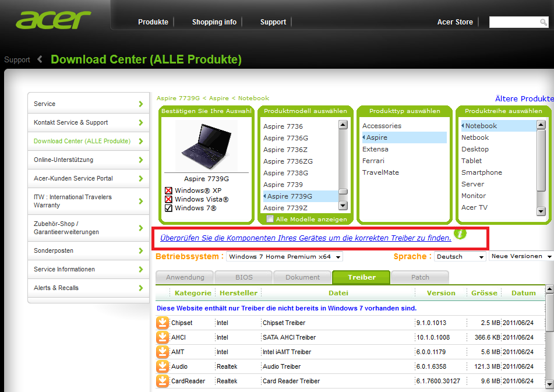Download the SATA AHCI Treiber via its icon
The height and width of the screenshot is (392, 554).
pyautogui.click(x=162, y=337)
